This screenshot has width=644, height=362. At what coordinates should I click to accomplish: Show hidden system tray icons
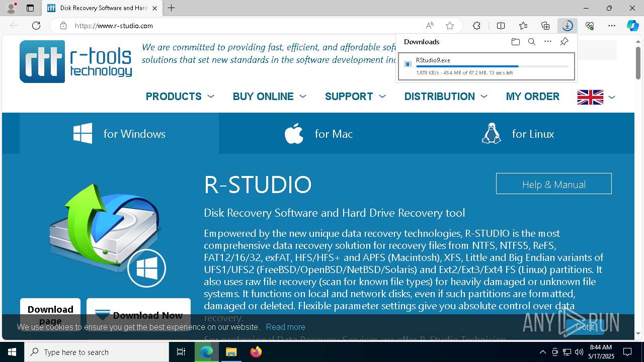(x=542, y=352)
